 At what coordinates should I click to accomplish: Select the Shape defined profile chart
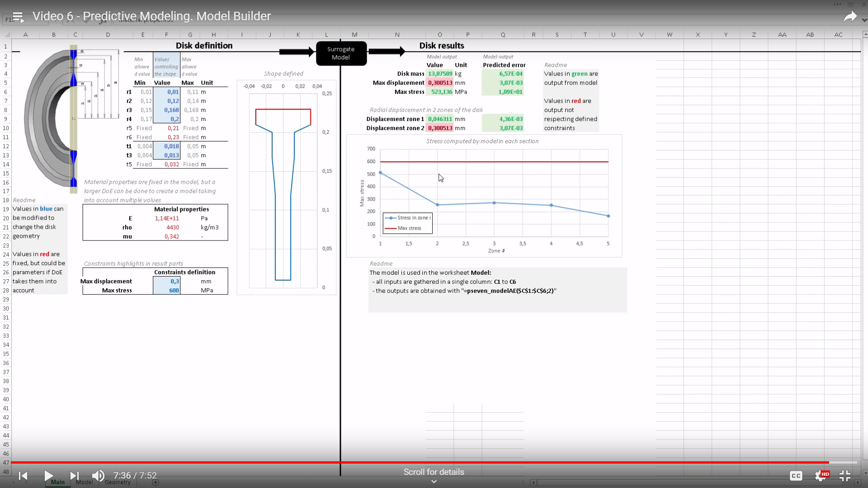pos(287,188)
